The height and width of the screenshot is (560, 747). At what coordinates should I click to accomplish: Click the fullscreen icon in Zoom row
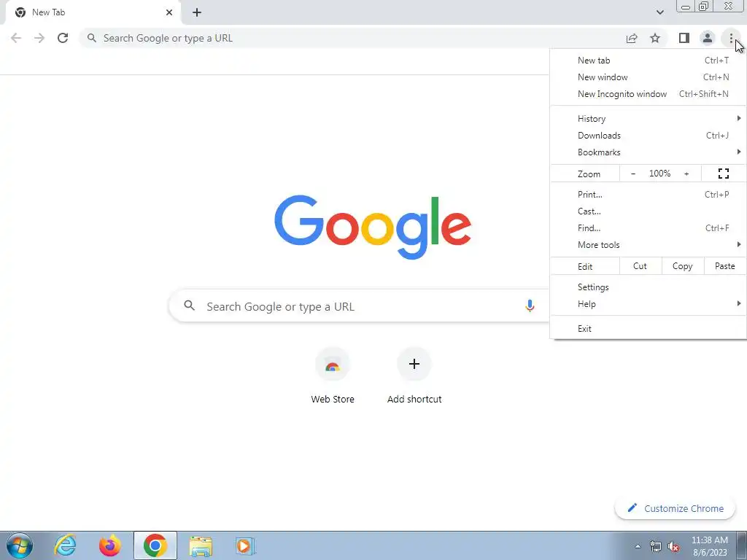click(x=723, y=174)
